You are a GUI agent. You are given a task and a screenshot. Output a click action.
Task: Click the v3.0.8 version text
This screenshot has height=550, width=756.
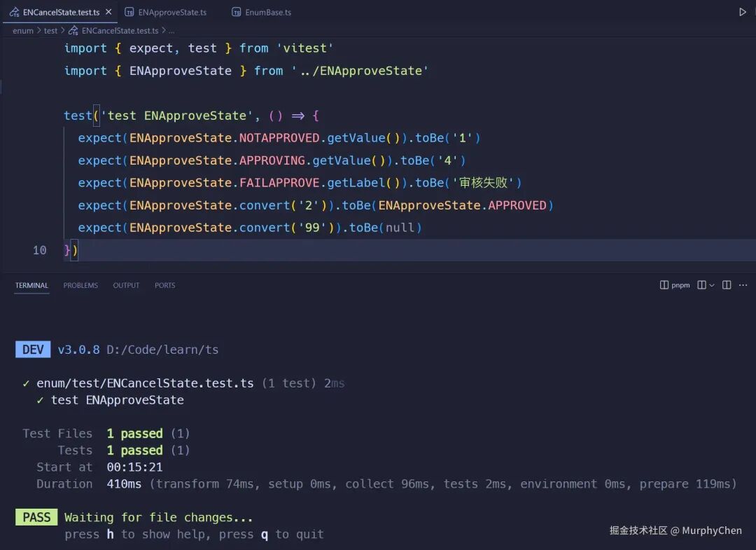tap(78, 350)
